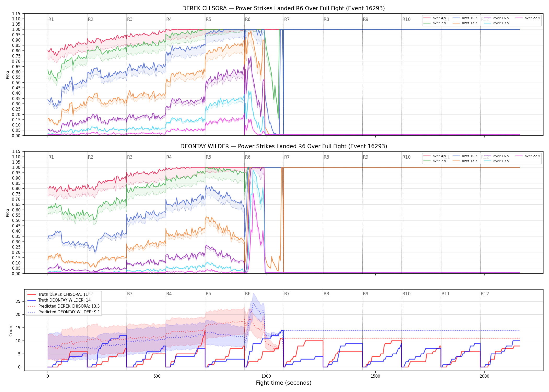549x392 pixels.
Task: Click 'Truth DEONTAY WILDER: 14' legend entry
Action: [59, 300]
